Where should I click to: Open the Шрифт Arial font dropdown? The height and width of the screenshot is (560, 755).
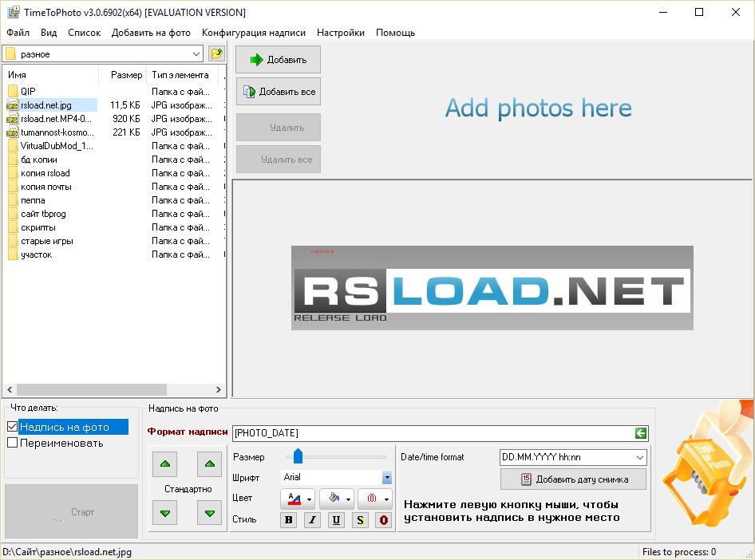coord(387,477)
